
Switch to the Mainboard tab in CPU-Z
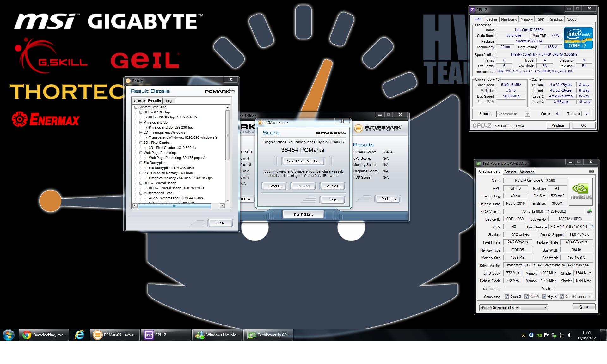509,19
